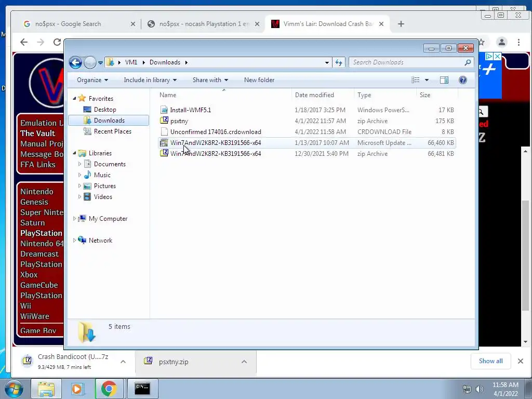Open Chrome profile icon
Image resolution: width=532 pixels, height=399 pixels.
click(501, 42)
